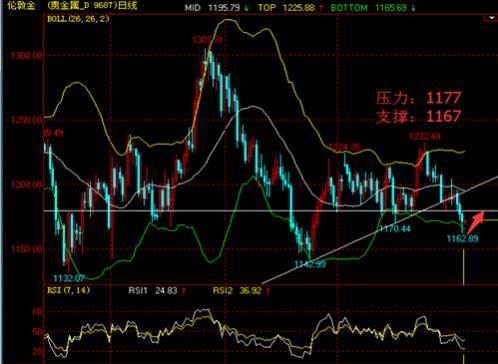Click the chart title 伦敦金 日线
498x364 pixels.
tap(72, 5)
